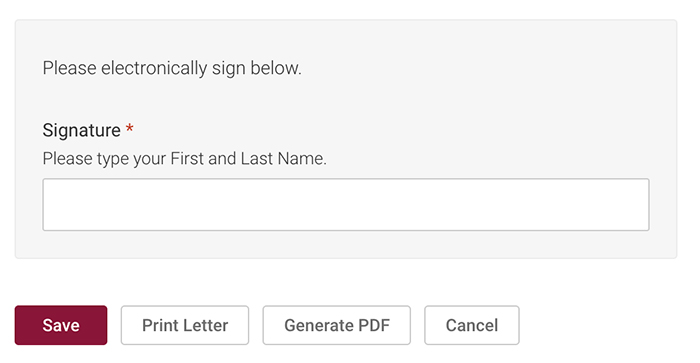Click the Save button
700x363 pixels.
61,325
